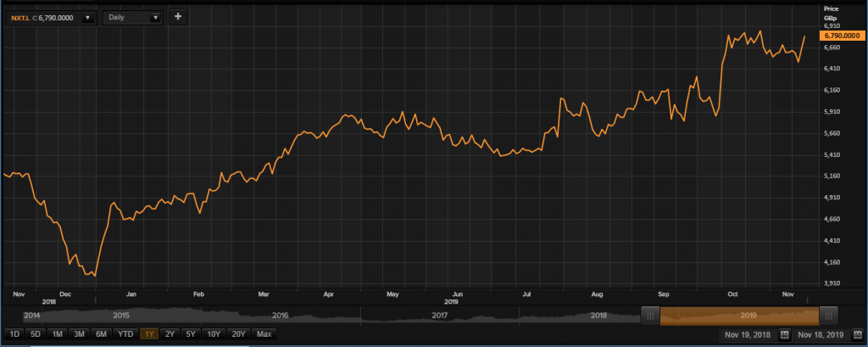Show the 5Y range

(191, 334)
